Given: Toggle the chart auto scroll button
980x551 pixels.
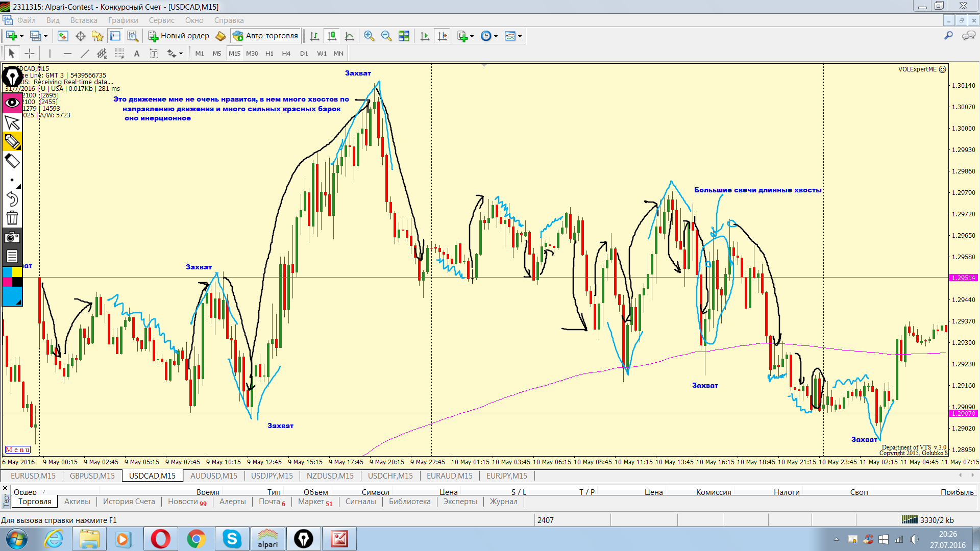Looking at the screenshot, I should (x=425, y=36).
